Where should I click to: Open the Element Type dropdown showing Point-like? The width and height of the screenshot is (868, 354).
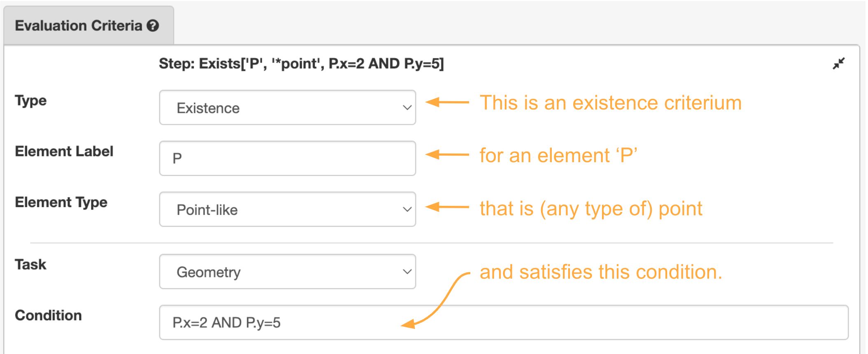tap(287, 209)
